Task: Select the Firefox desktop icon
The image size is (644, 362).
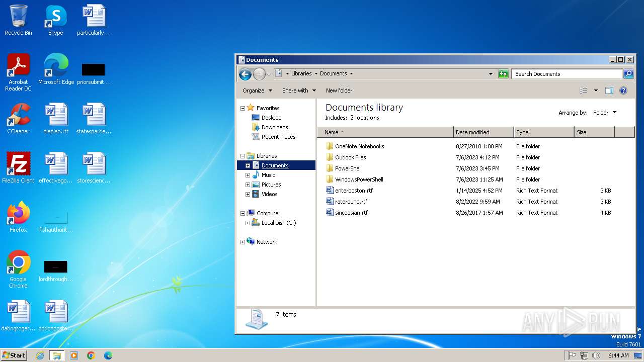Action: coord(18,217)
